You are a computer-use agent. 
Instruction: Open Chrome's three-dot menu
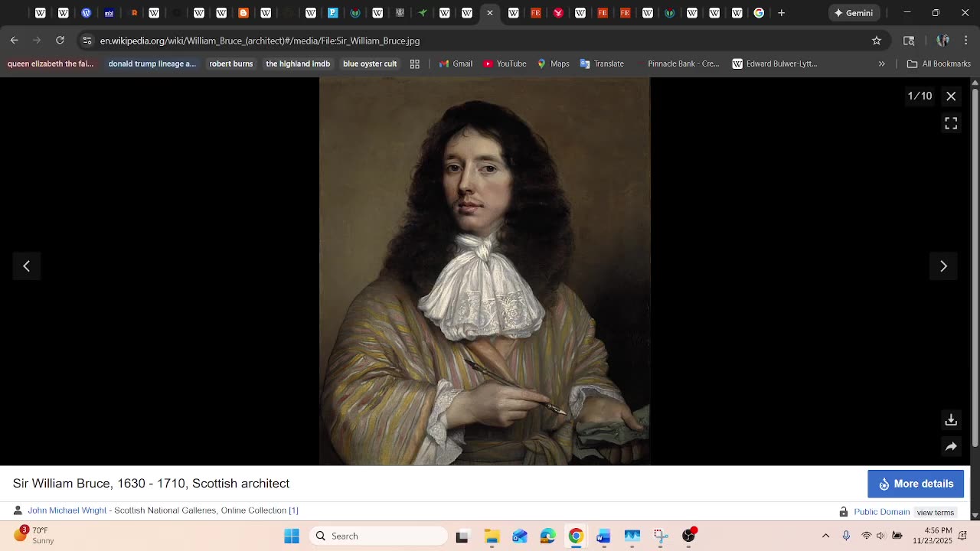point(966,41)
